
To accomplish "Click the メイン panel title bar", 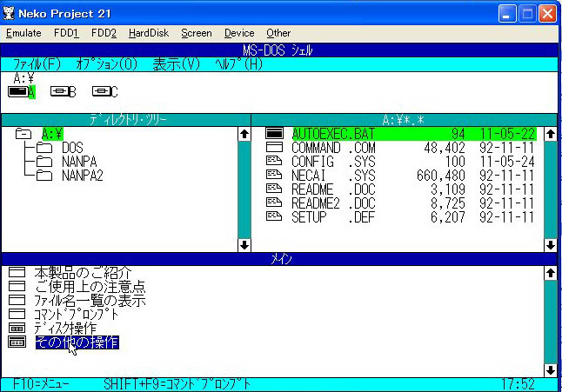I will [279, 259].
